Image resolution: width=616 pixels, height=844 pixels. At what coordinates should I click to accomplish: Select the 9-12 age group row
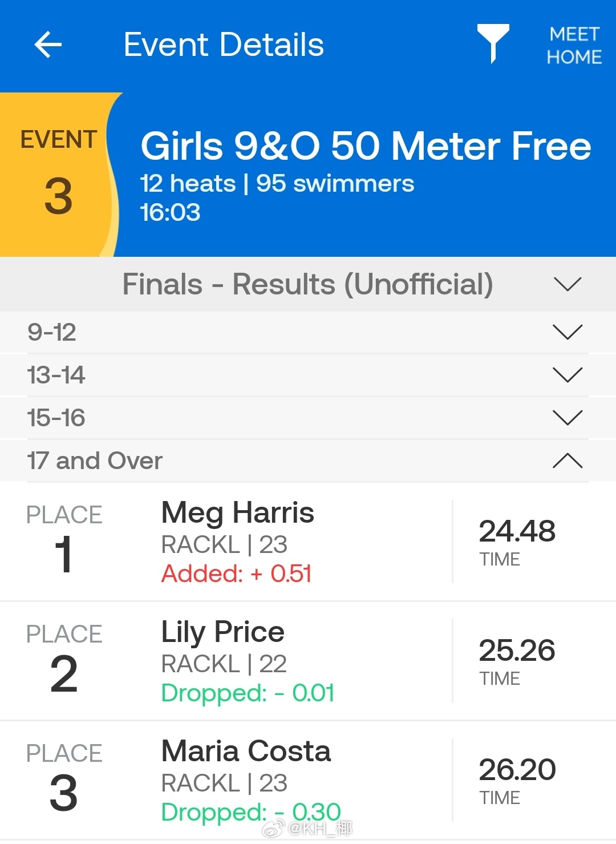click(x=308, y=332)
